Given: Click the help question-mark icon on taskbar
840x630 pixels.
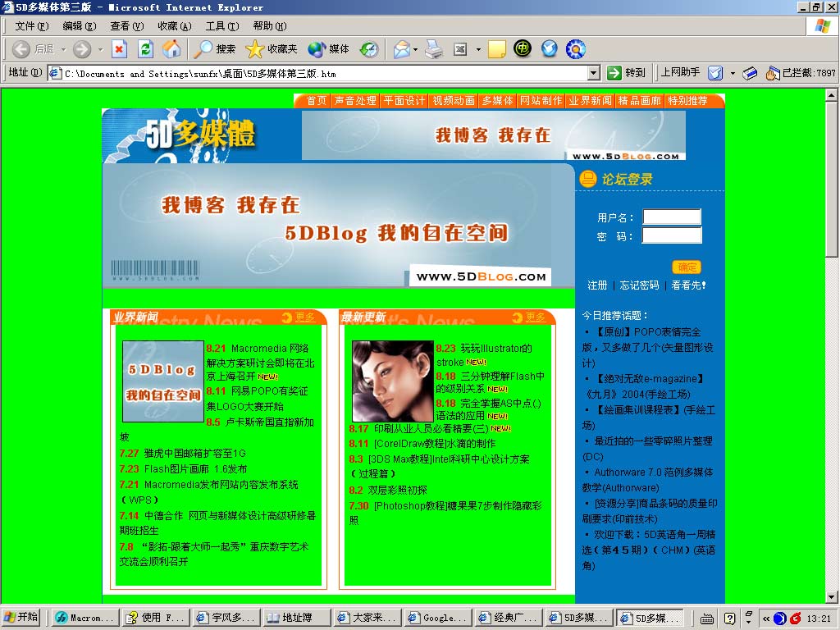Looking at the screenshot, I should coord(729,619).
